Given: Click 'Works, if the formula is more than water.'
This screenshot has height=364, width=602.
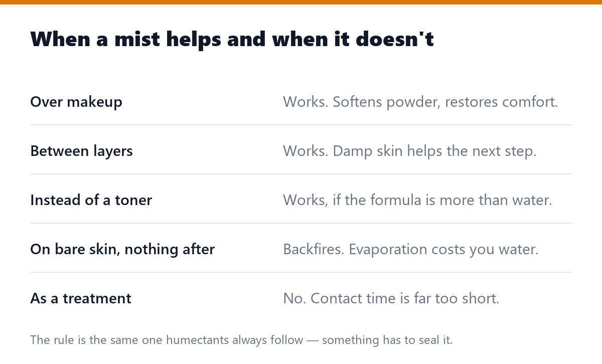Looking at the screenshot, I should (x=417, y=200).
